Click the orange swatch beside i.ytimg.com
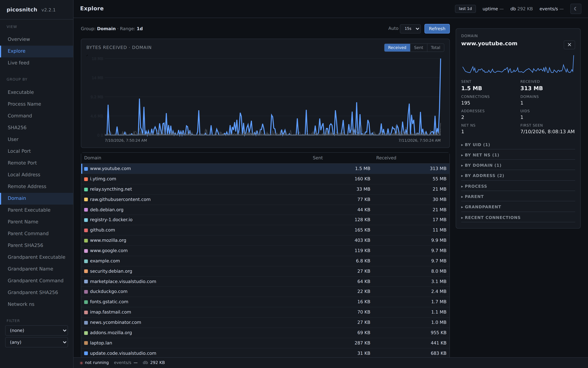This screenshot has height=368, width=588. [86, 179]
